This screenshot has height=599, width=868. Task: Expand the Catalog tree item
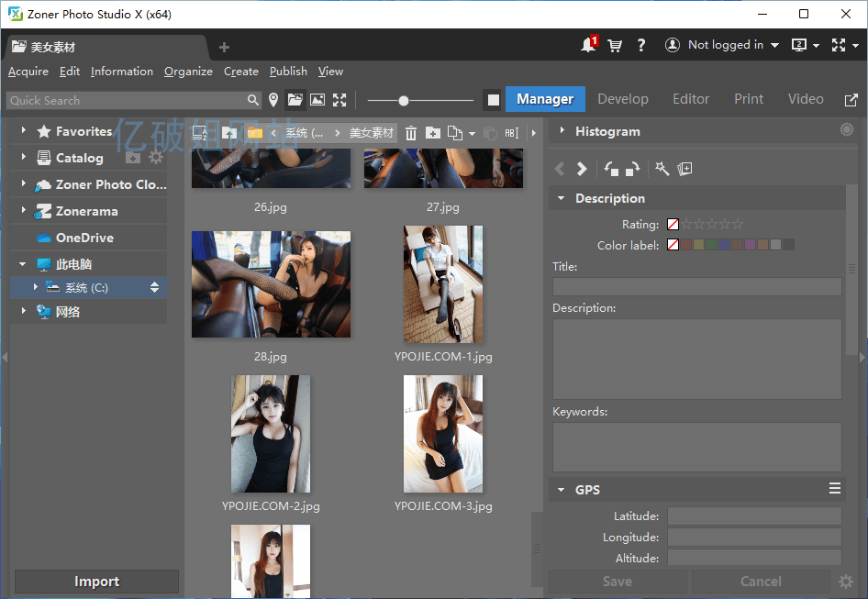pos(23,157)
